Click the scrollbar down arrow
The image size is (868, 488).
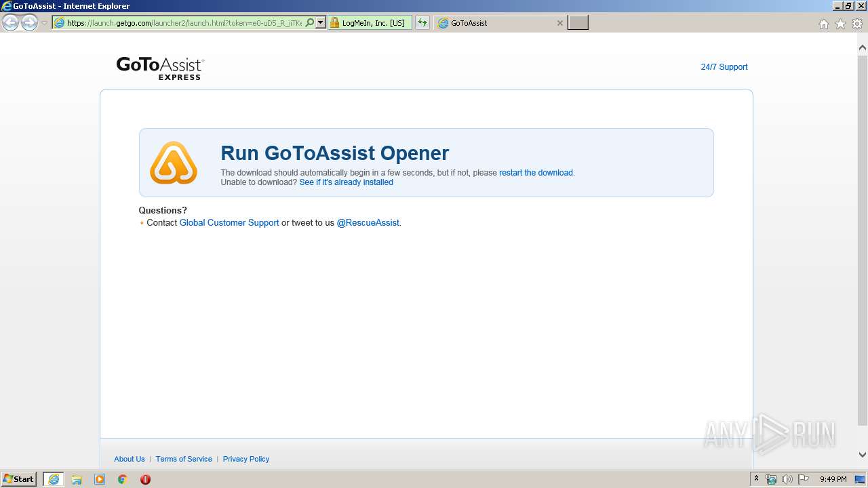[x=863, y=455]
